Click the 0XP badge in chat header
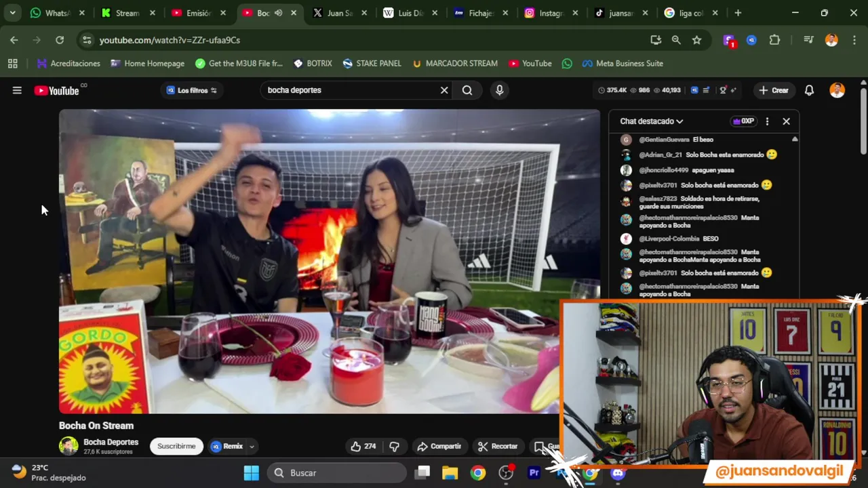 743,121
